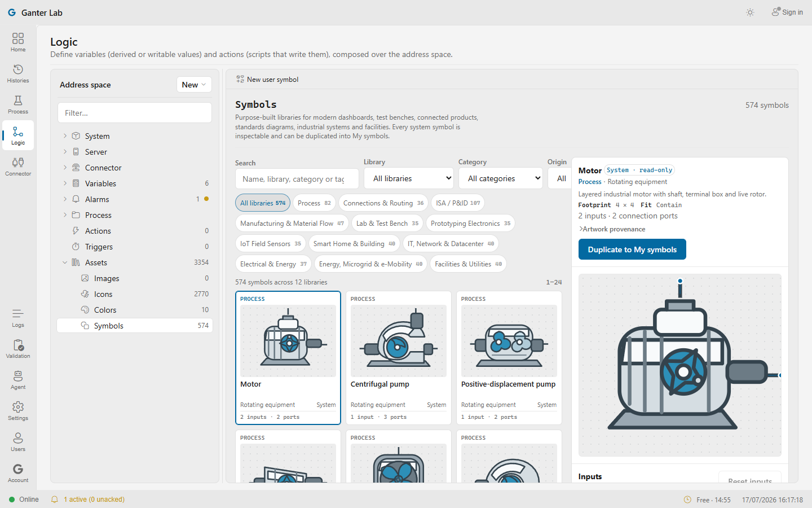Open the New dropdown in Address space
812x508 pixels.
coord(194,85)
